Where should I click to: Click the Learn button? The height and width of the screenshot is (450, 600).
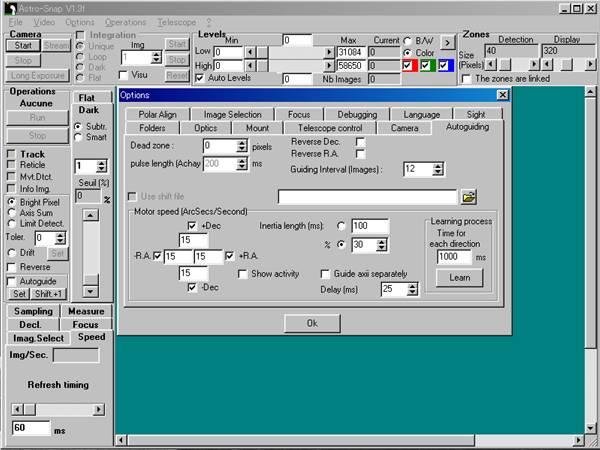[459, 277]
